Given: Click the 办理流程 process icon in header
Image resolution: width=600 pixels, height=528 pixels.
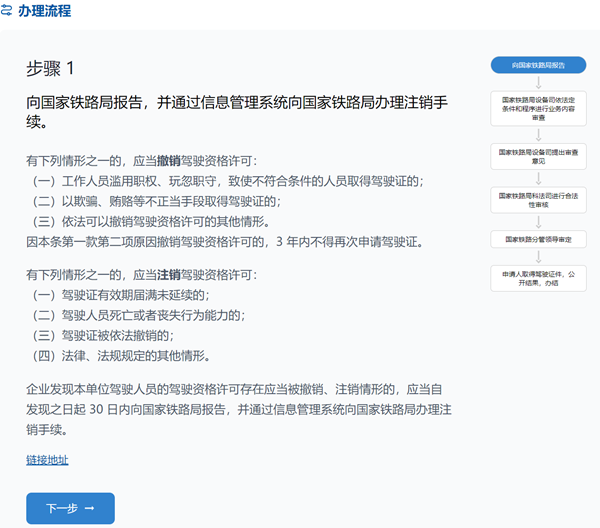Looking at the screenshot, I should 7,11.
